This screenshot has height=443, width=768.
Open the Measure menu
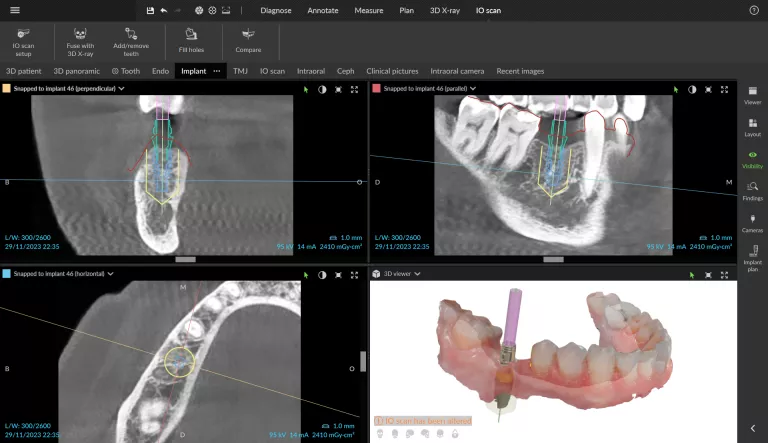pos(369,10)
